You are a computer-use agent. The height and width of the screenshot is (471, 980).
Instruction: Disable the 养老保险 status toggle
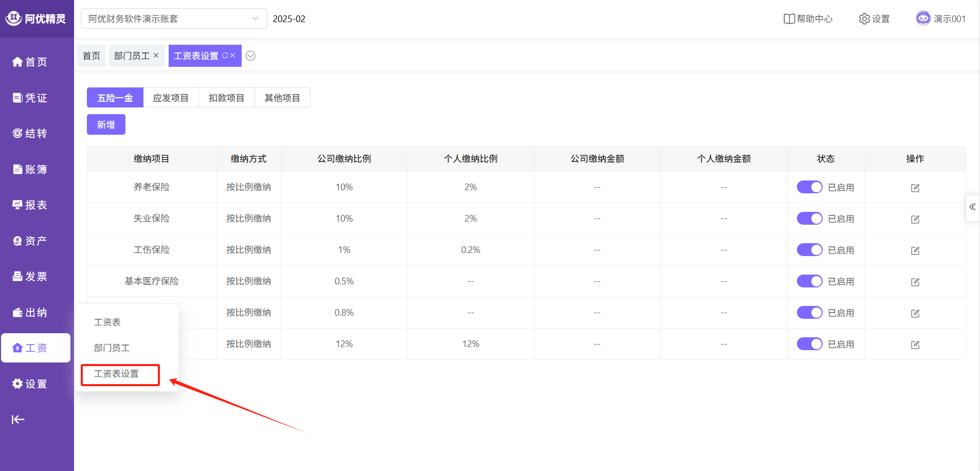tap(809, 187)
